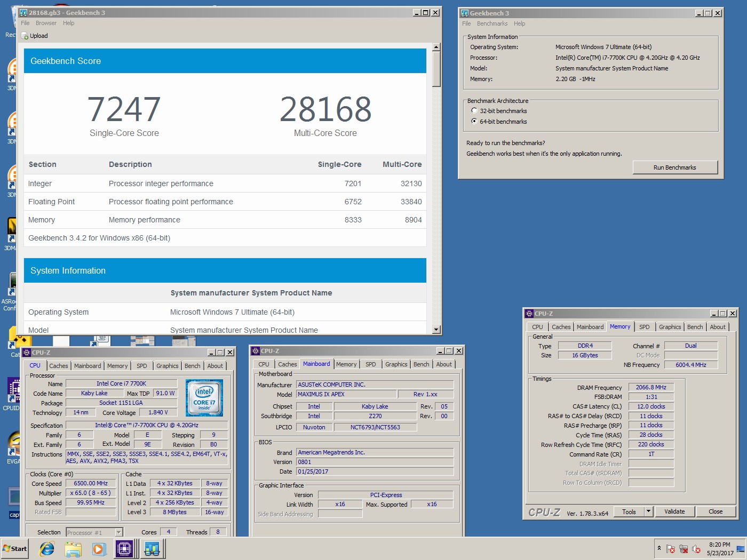
Task: Open CPU tab in Memory CPU-Z window
Action: (538, 327)
